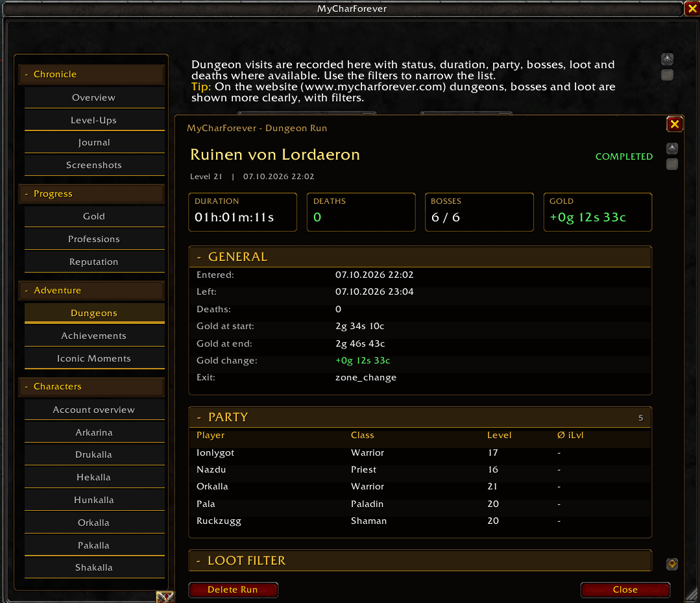The width and height of the screenshot is (700, 603).
Task: View Reputation
Action: (94, 262)
